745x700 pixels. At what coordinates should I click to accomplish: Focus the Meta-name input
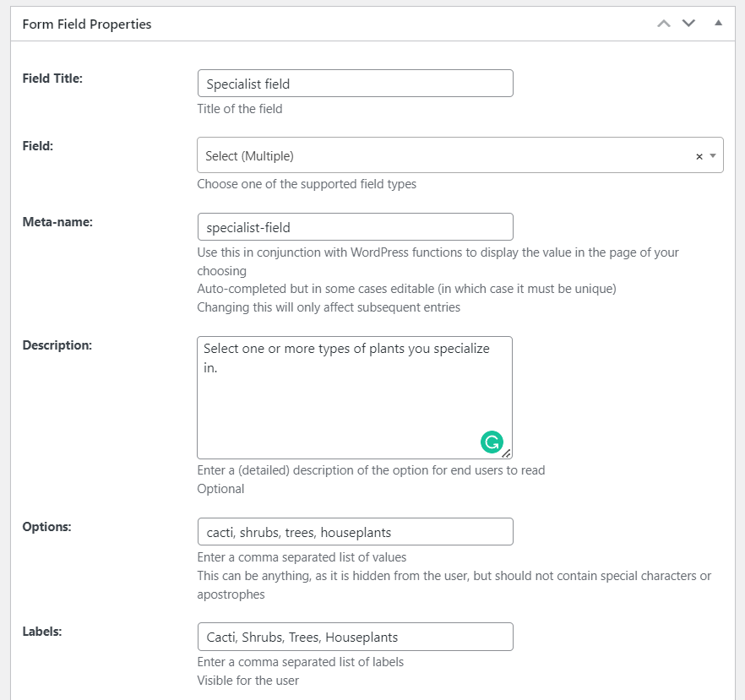pyautogui.click(x=355, y=227)
